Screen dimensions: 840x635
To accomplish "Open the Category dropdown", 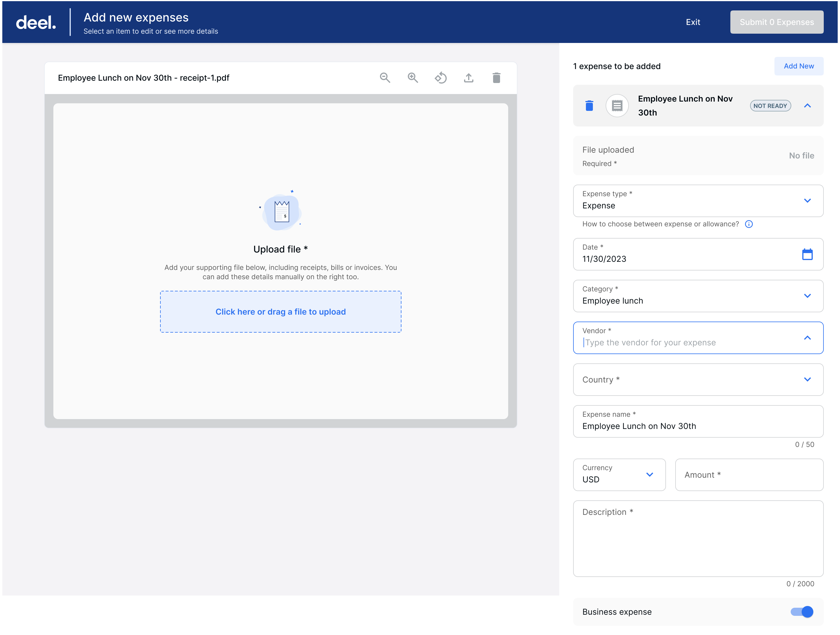I will click(698, 296).
